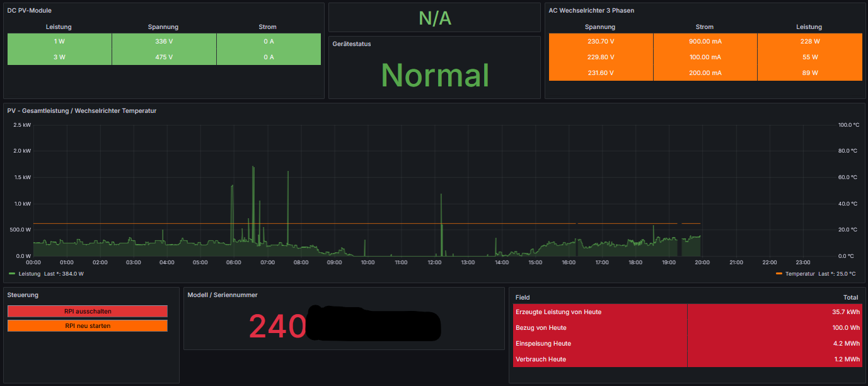This screenshot has height=386, width=868.
Task: Click the RPI ausschalten button
Action: (x=88, y=311)
